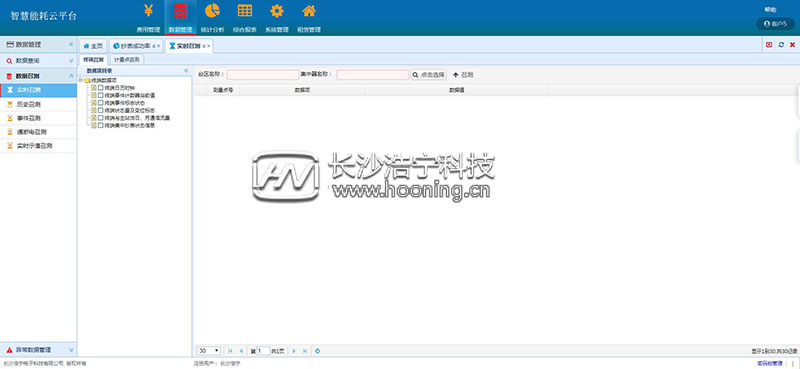Expand the 数据查询 sidebar section
Viewport: 800px width, 369px height.
pyautogui.click(x=71, y=61)
